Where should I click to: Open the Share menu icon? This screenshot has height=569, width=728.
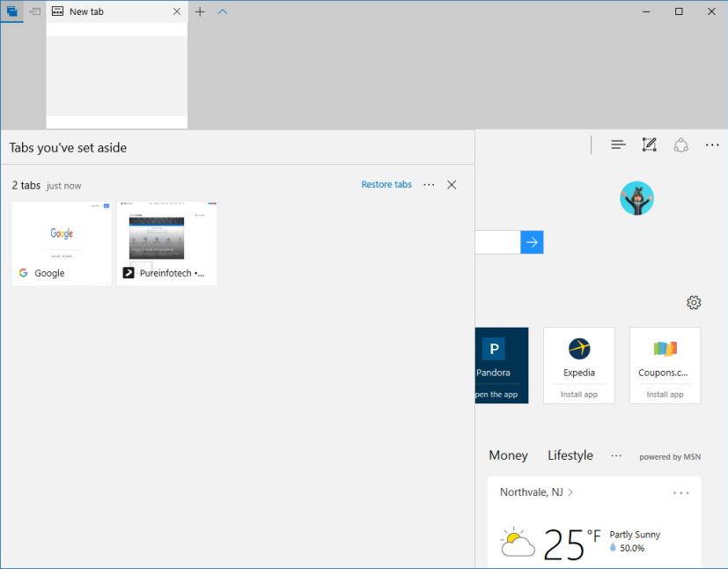[681, 144]
